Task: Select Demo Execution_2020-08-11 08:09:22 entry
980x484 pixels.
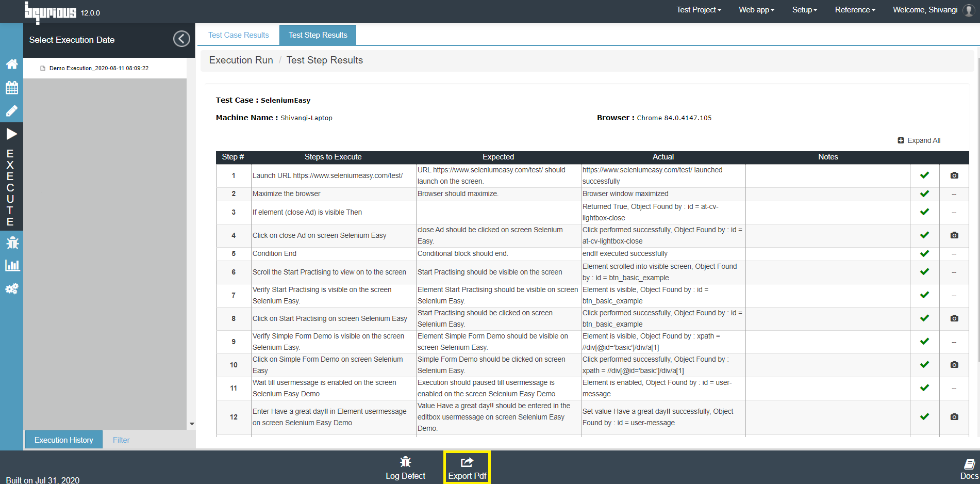Action: [99, 68]
